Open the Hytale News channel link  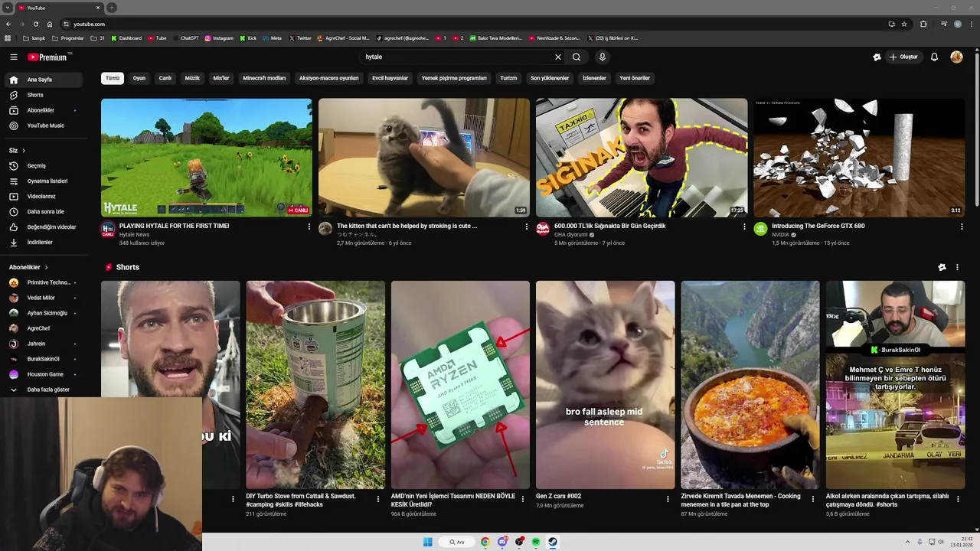tap(134, 235)
